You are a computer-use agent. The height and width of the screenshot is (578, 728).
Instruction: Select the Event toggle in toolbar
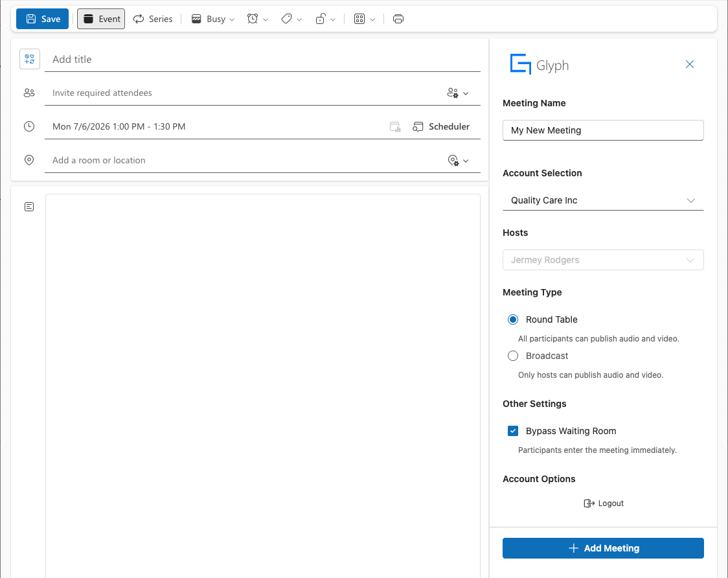tap(101, 19)
